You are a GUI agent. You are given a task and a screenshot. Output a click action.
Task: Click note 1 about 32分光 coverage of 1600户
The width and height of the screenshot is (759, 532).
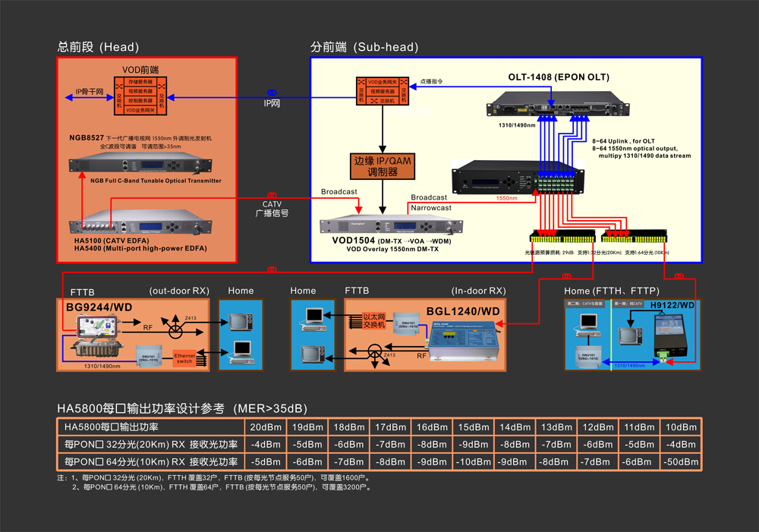[x=213, y=478]
